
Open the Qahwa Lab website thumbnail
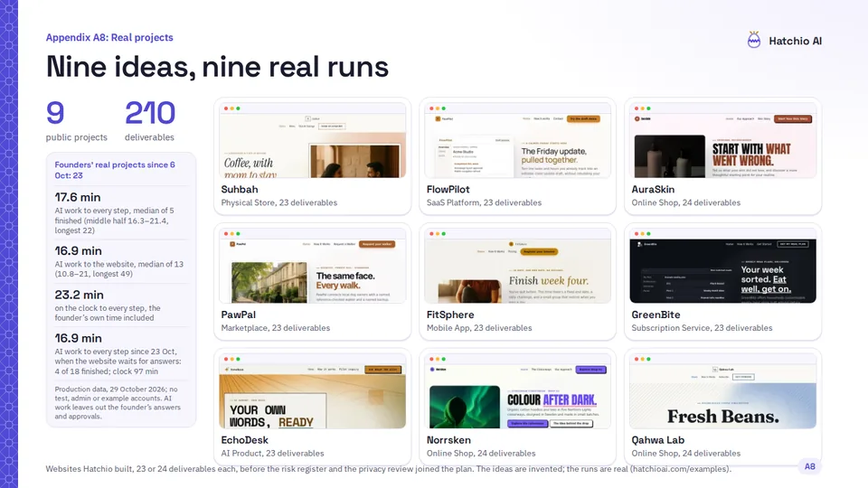point(723,391)
